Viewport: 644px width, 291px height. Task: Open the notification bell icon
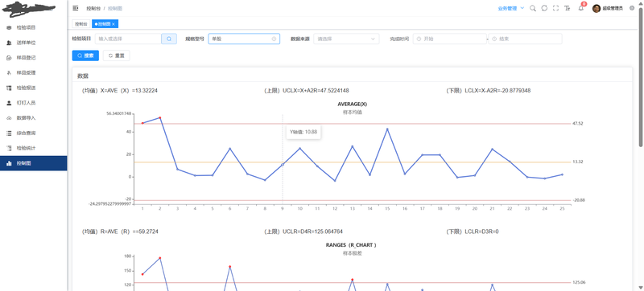pos(580,8)
